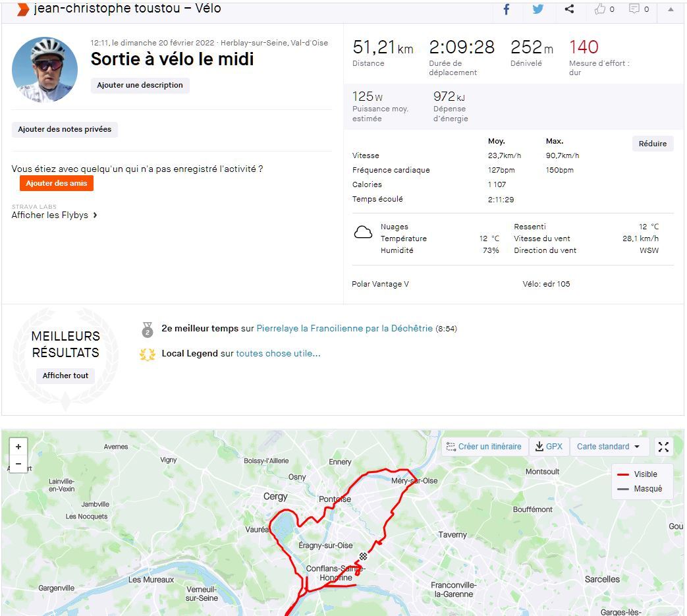Image resolution: width=687 pixels, height=616 pixels.
Task: Click the athlete profile photo
Action: coord(45,70)
